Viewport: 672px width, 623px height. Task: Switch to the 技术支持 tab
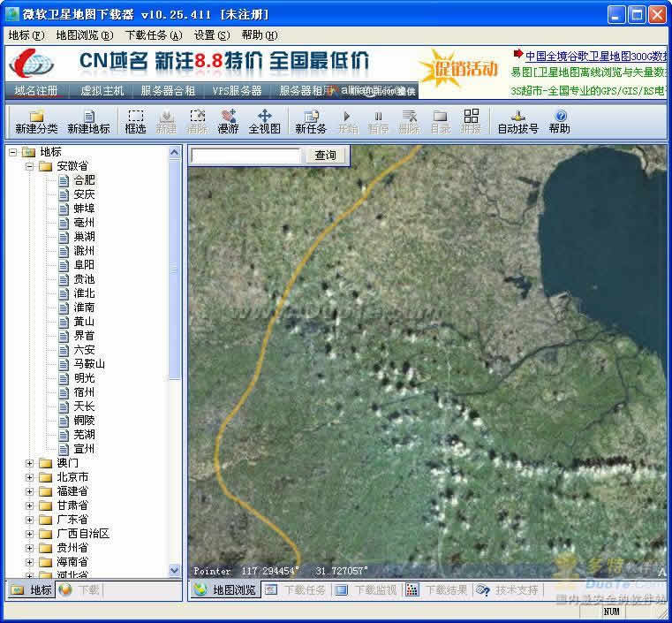tap(508, 590)
